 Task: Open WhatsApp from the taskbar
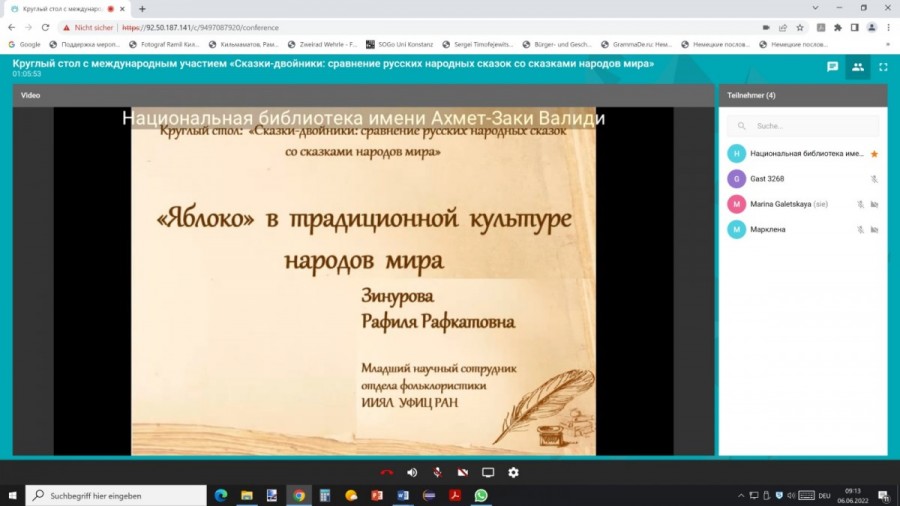481,495
